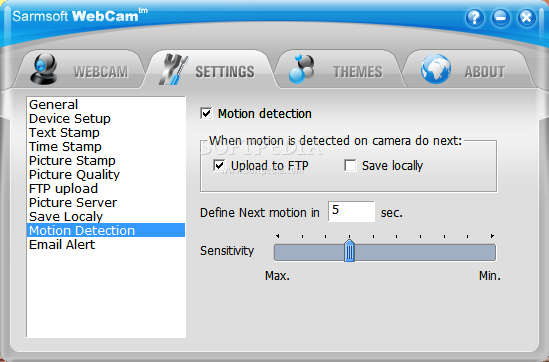Disable the Motion detection checkbox
Viewport: 549px width, 362px height.
pos(206,113)
